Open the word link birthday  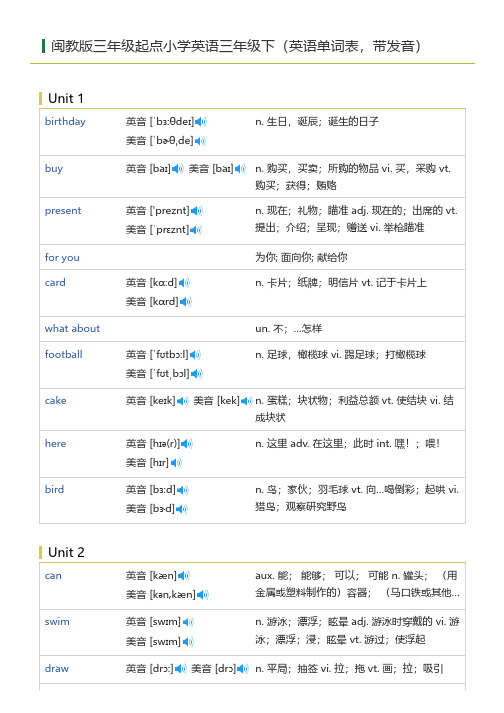[x=65, y=121]
